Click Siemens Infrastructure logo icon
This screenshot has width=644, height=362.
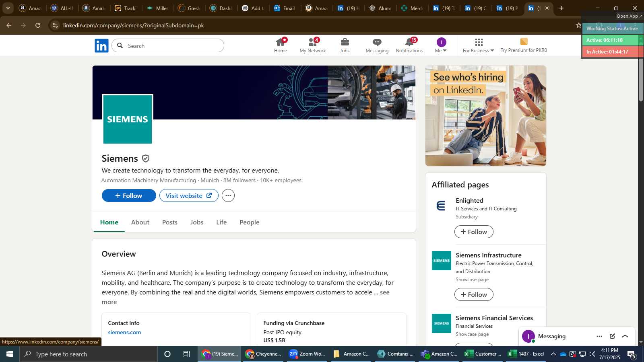point(441,261)
